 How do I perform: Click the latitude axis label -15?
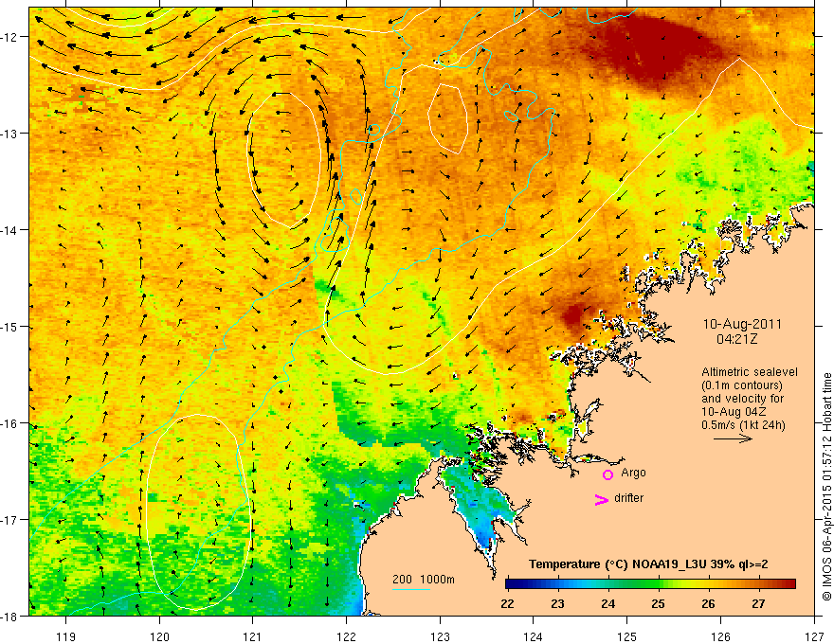tap(10, 327)
